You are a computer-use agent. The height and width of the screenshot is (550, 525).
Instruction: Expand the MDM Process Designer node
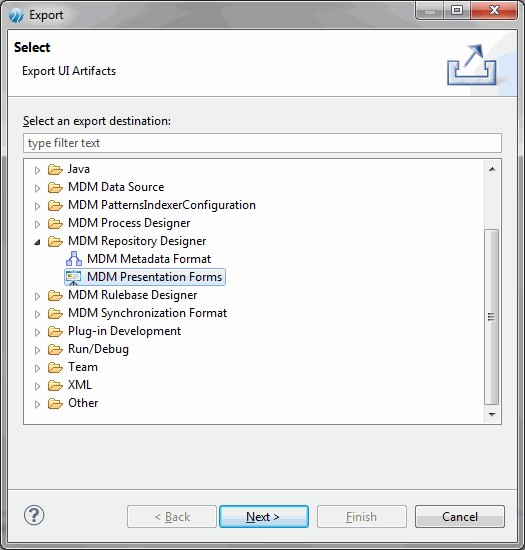37,224
